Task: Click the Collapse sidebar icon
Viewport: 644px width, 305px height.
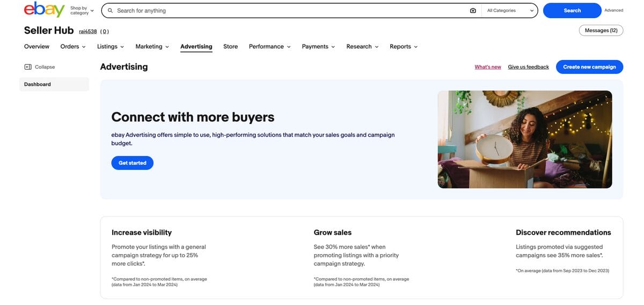Action: tap(28, 67)
